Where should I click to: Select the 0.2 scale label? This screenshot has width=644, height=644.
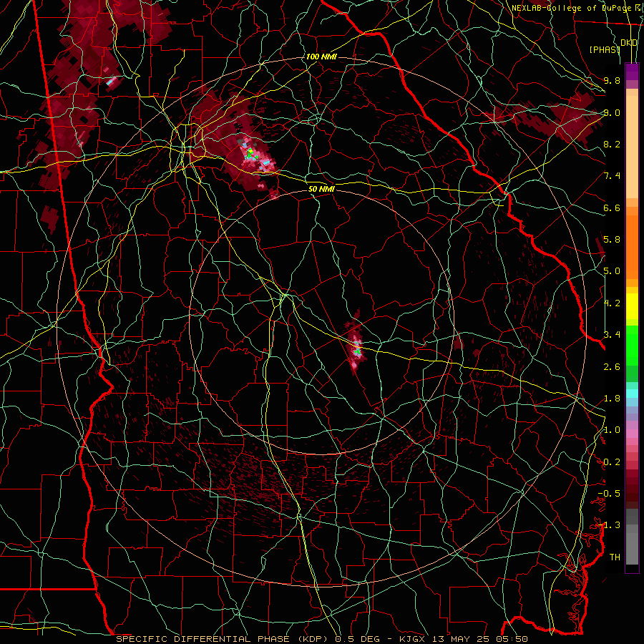click(x=612, y=462)
